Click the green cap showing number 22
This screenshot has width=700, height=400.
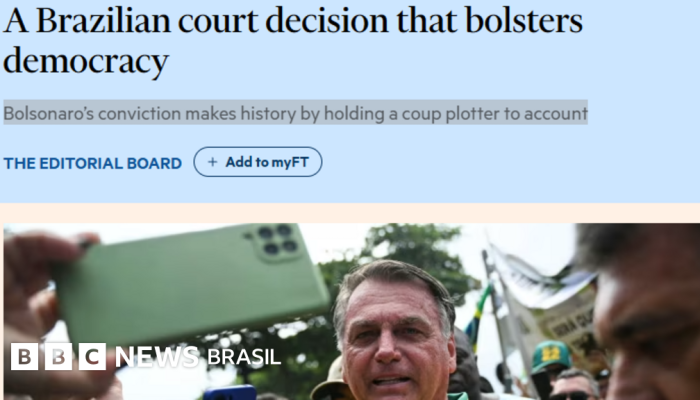click(551, 356)
